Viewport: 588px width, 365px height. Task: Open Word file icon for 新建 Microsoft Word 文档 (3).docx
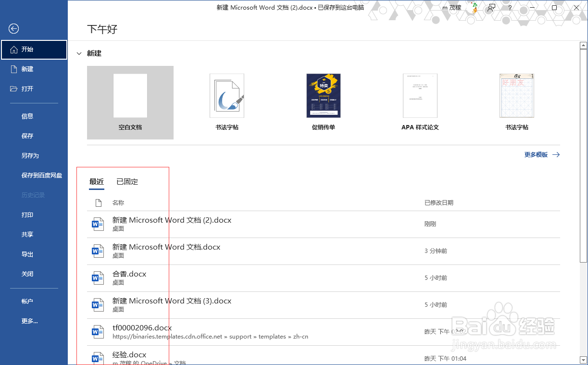98,304
